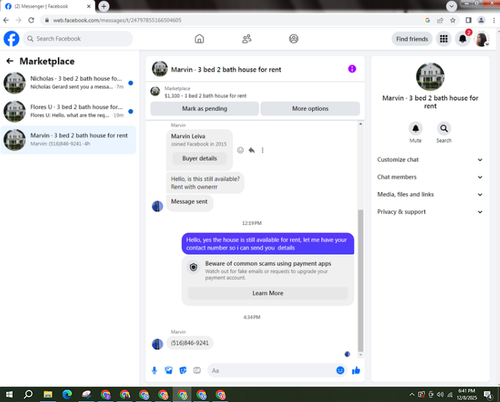This screenshot has width=500, height=402.
Task: Open conversation information purple icon
Action: coord(352,69)
